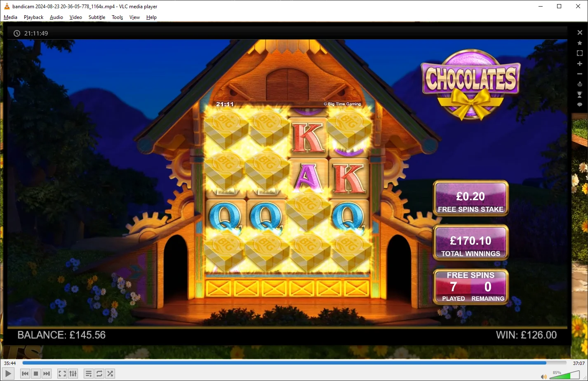The height and width of the screenshot is (381, 588).
Task: Skip to next media in playlist
Action: (47, 374)
